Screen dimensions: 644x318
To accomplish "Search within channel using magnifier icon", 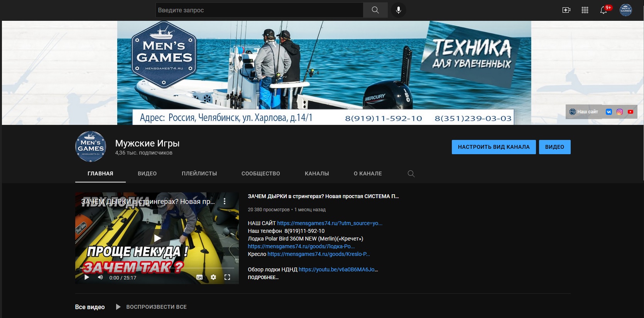I will click(x=411, y=173).
